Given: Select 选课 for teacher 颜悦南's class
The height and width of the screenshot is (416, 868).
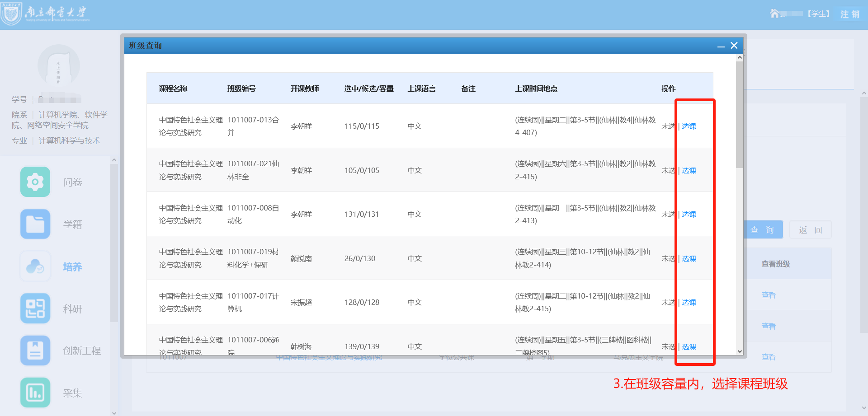Looking at the screenshot, I should coord(689,259).
